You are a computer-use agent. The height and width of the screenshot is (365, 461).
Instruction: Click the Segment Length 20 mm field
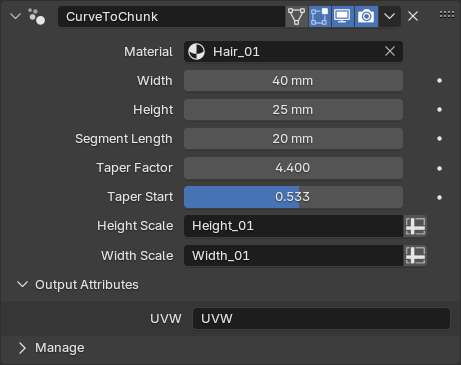(293, 139)
